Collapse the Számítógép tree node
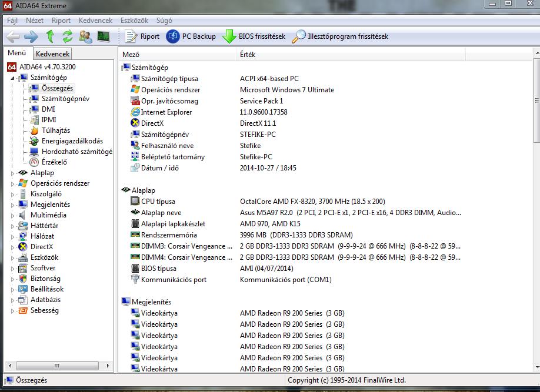 pos(12,78)
